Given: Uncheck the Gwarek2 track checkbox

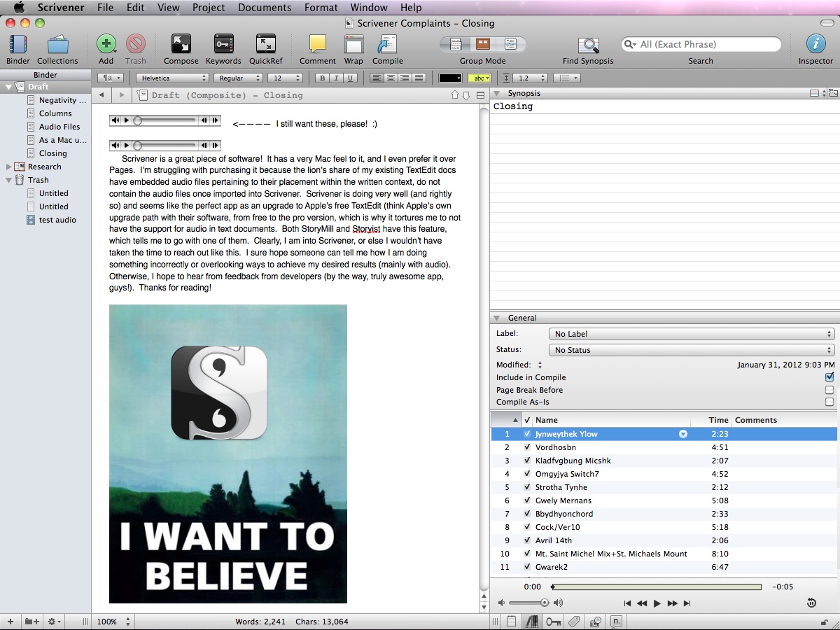Looking at the screenshot, I should coord(527,567).
